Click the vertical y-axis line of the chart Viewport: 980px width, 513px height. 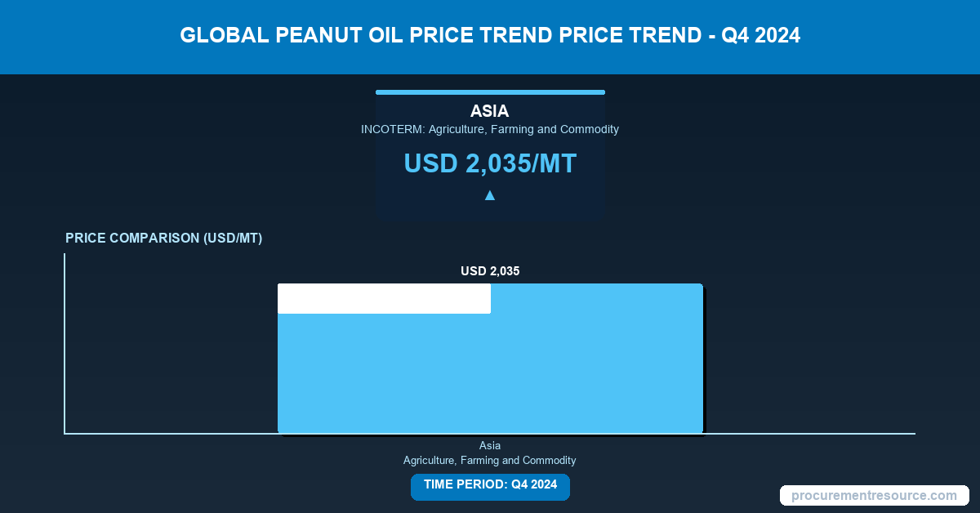pos(65,343)
